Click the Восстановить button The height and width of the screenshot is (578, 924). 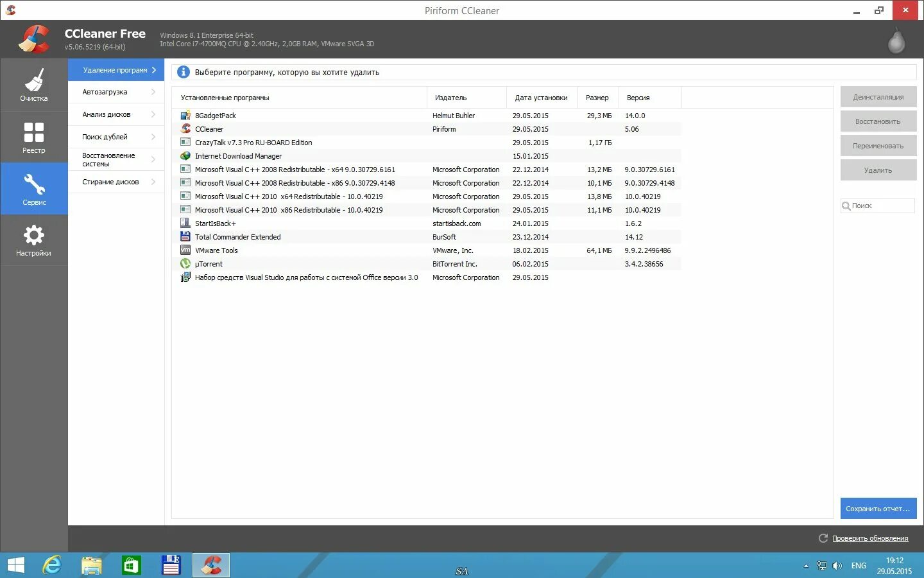click(x=878, y=121)
